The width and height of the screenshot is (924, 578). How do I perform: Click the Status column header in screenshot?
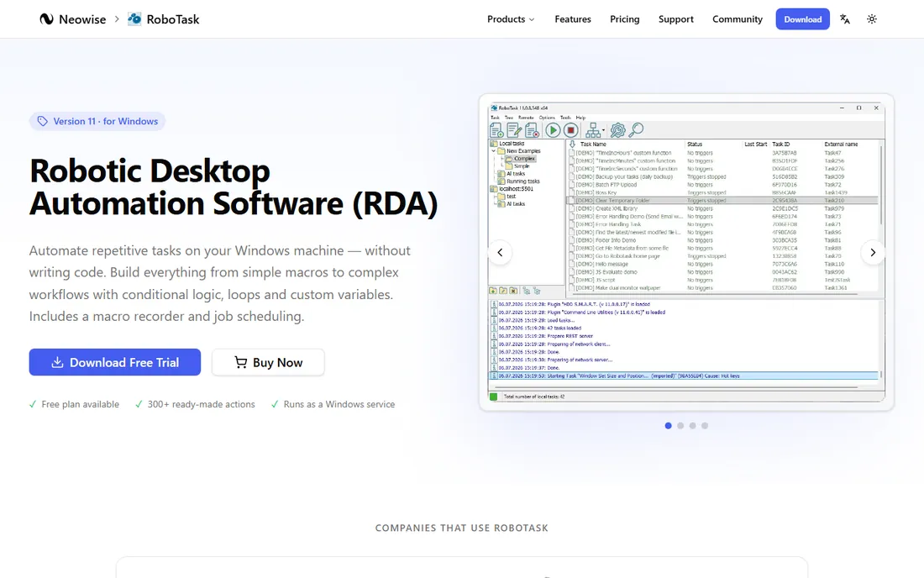point(695,144)
